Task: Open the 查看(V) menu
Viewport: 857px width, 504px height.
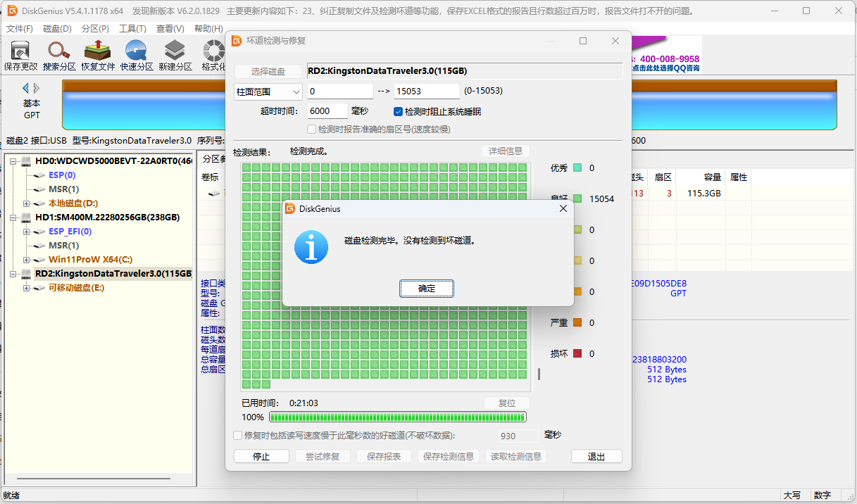Action: click(x=170, y=29)
